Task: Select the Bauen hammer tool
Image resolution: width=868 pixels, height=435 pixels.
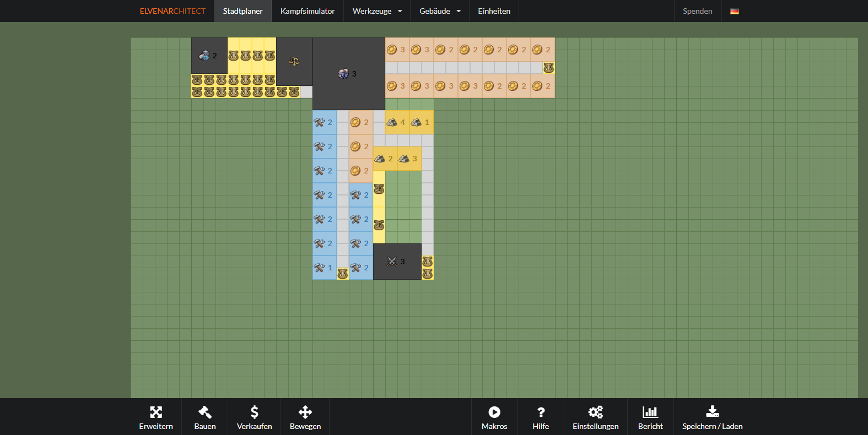Action: (x=205, y=412)
